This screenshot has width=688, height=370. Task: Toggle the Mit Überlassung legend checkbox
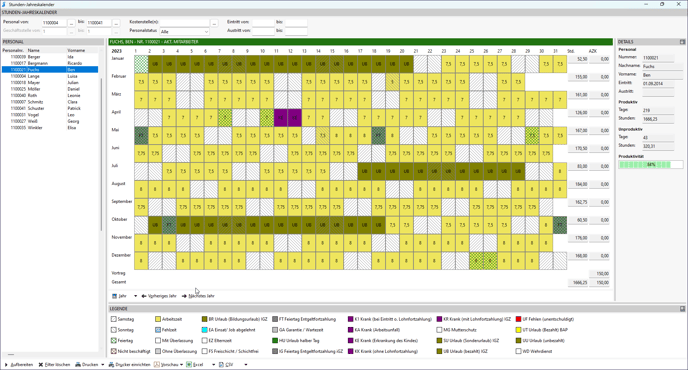(158, 341)
